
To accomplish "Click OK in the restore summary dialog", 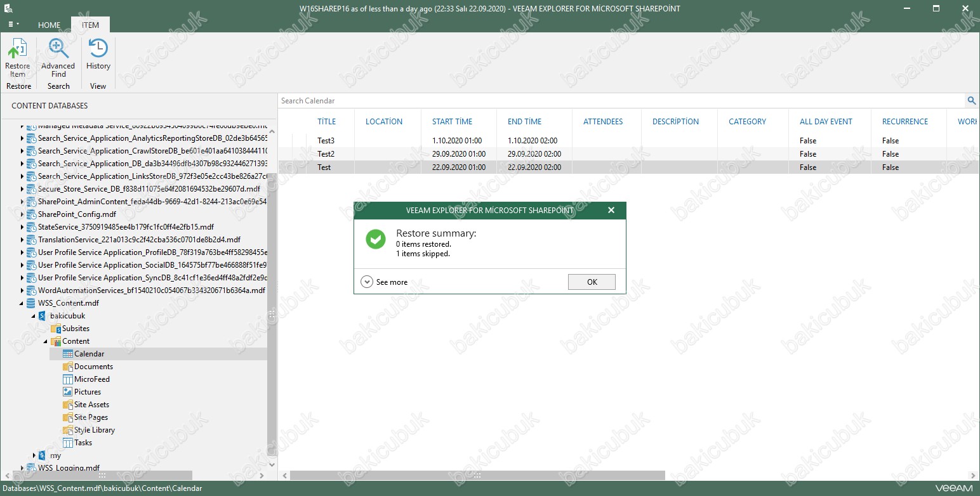I will [592, 282].
